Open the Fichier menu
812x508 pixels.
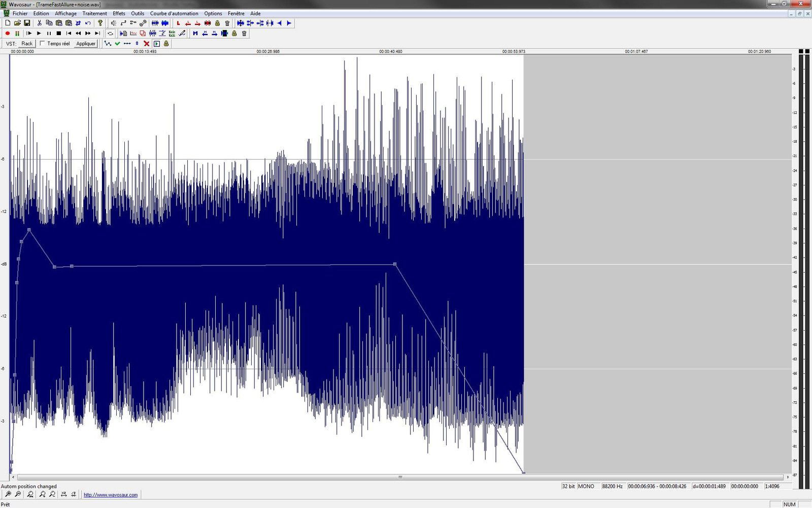[20, 13]
